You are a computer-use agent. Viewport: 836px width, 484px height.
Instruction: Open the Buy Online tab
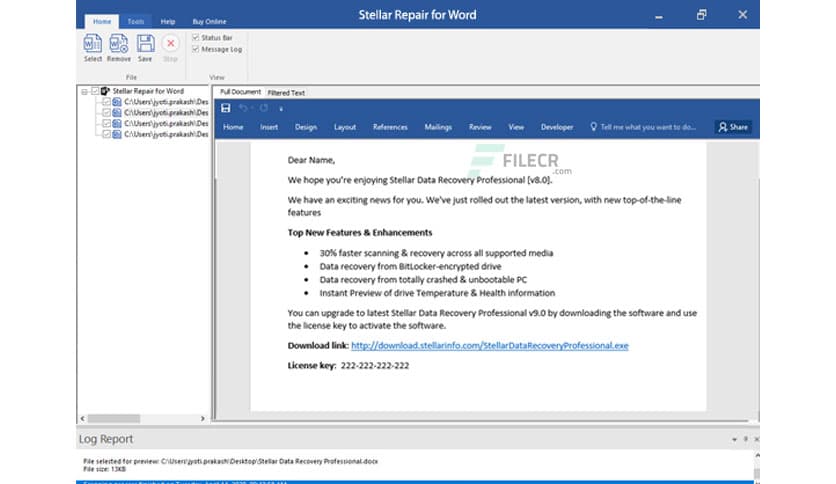209,21
